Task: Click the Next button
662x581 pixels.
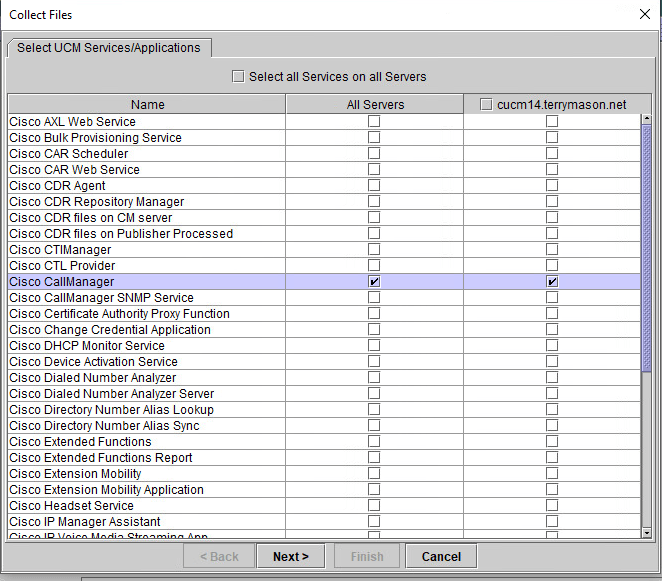Action: coord(291,557)
